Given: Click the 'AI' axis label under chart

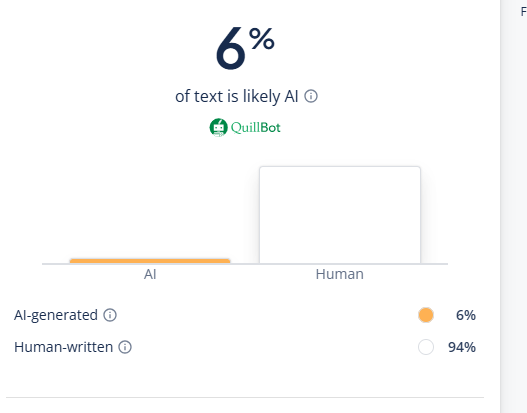Looking at the screenshot, I should tap(150, 274).
